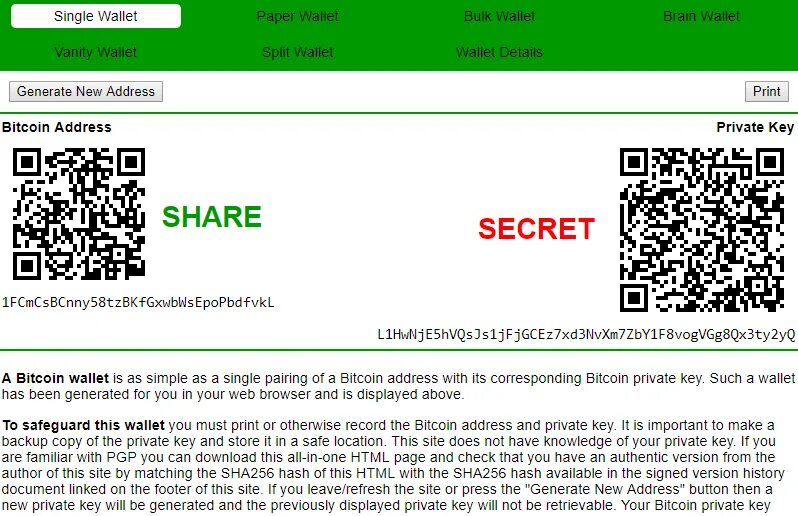Go to the Vanity Wallet tab
Viewport: 798px width, 516px height.
pyautogui.click(x=96, y=52)
